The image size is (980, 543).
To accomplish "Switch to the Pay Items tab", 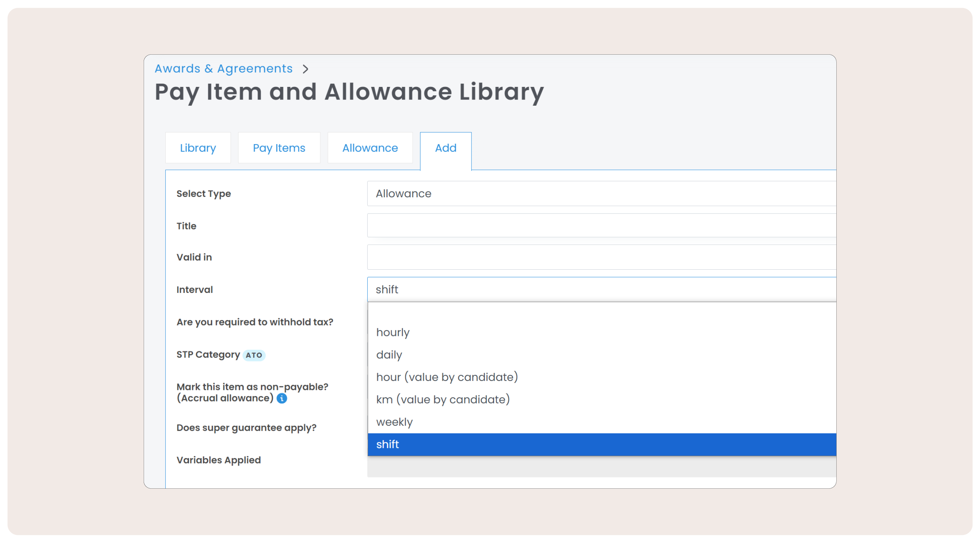I will point(279,148).
